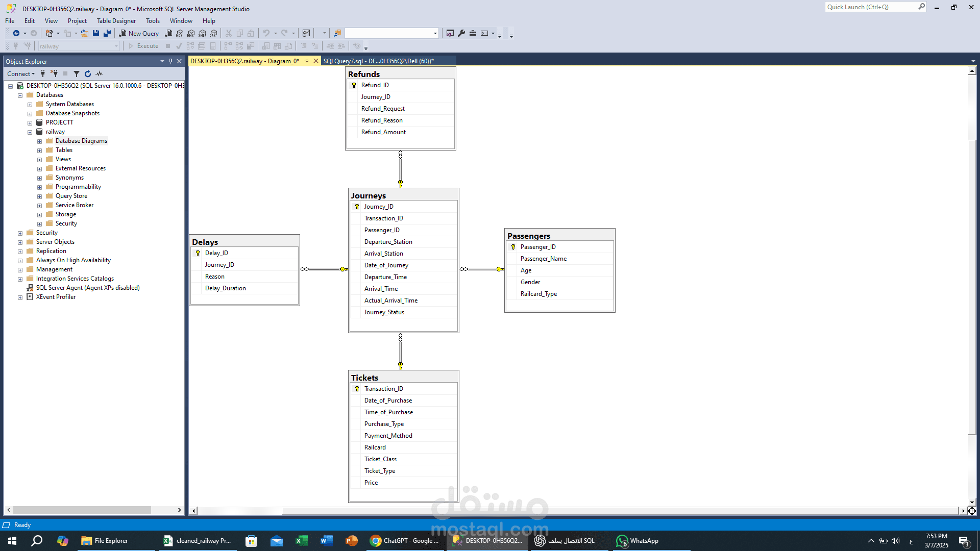Click the Open File toolbar icon
This screenshot has width=980, height=551.
85,33
